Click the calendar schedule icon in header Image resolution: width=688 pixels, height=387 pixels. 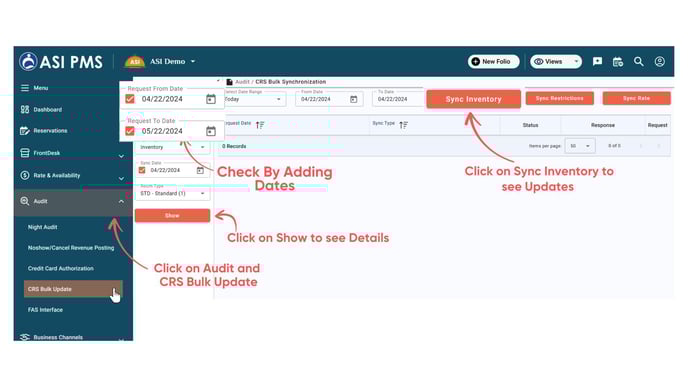tap(618, 62)
